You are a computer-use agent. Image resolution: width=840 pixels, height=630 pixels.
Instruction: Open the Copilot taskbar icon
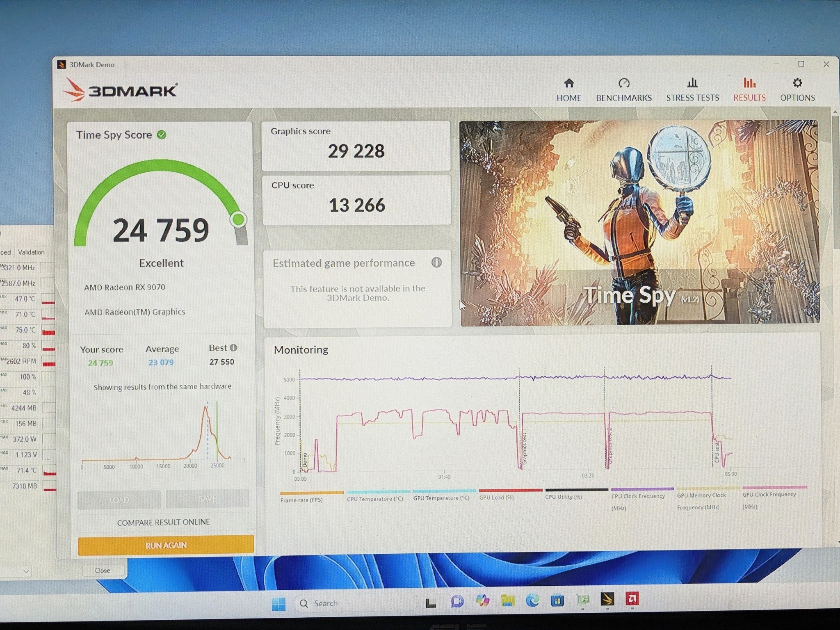pyautogui.click(x=482, y=602)
